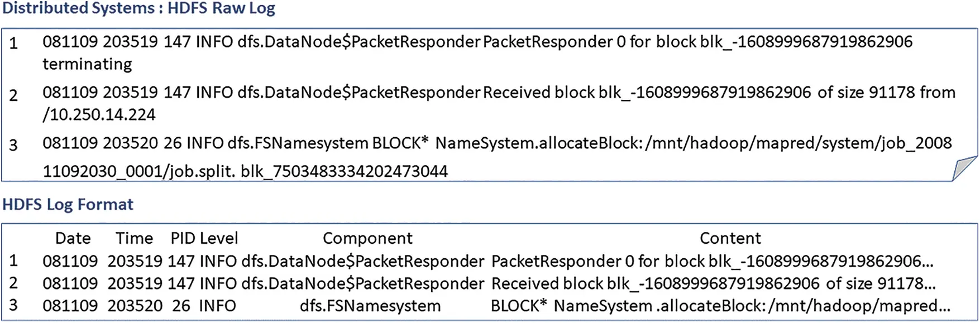Click row number 3 in log format table

[x=13, y=305]
